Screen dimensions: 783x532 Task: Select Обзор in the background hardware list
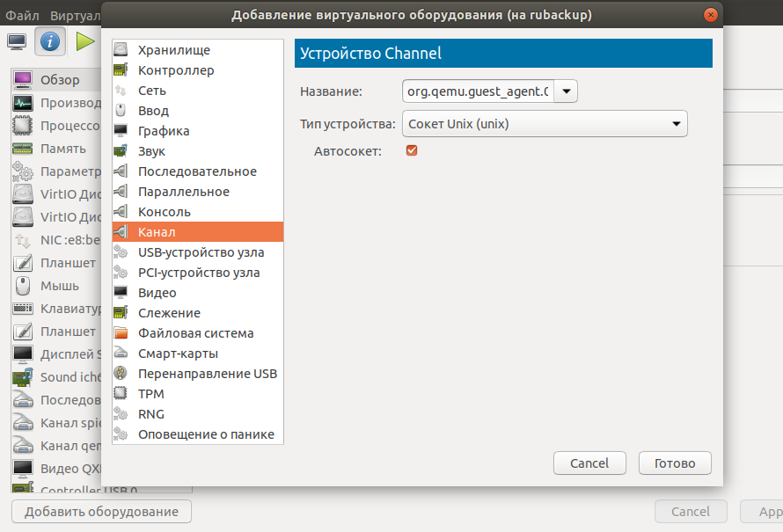tap(59, 80)
